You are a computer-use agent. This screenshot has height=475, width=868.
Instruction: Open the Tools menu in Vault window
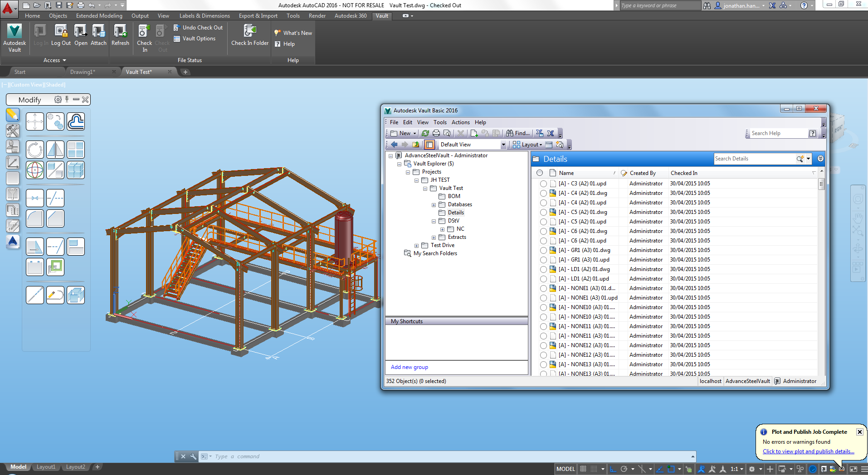click(440, 122)
